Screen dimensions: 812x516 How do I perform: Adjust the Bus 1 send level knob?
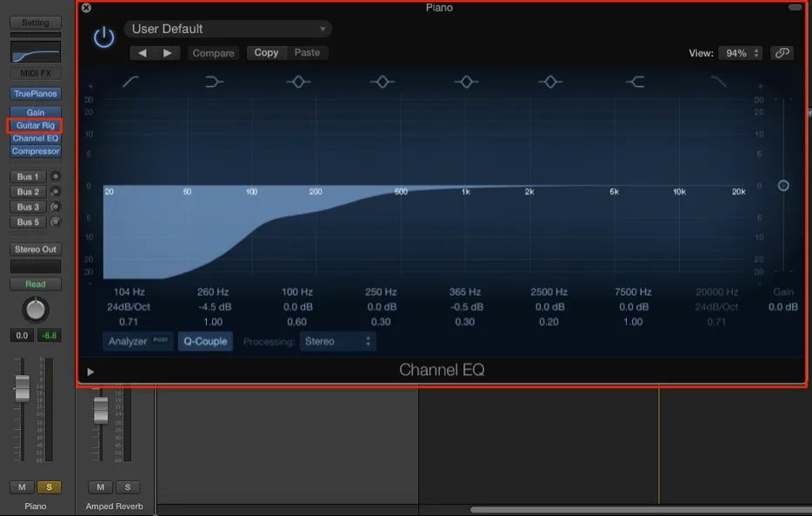click(x=55, y=177)
